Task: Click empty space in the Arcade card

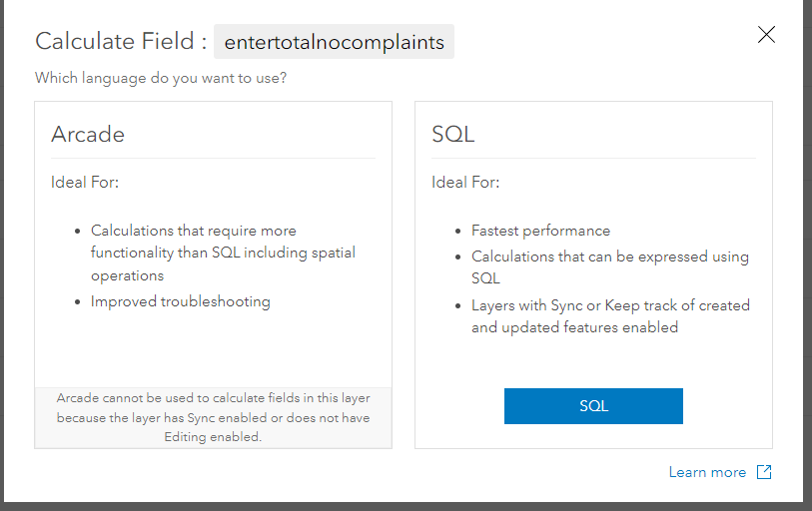Action: [x=213, y=349]
